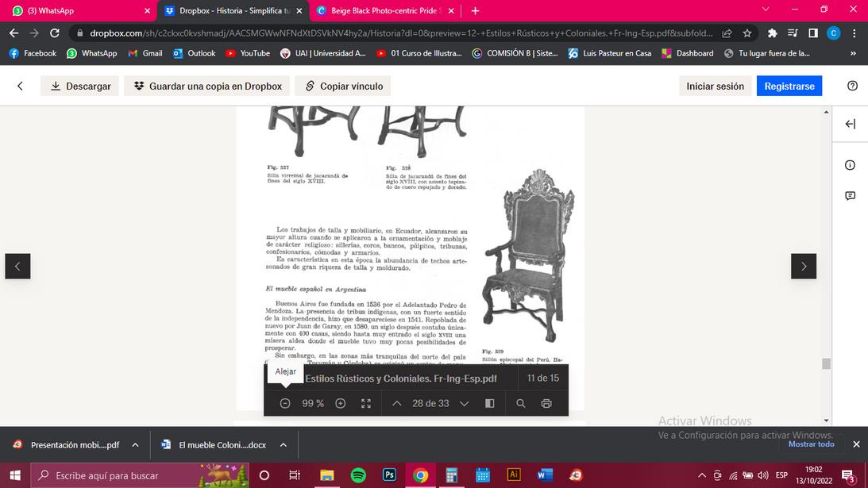Image resolution: width=868 pixels, height=488 pixels.
Task: Go to next PDF page arrow
Action: [x=465, y=403]
